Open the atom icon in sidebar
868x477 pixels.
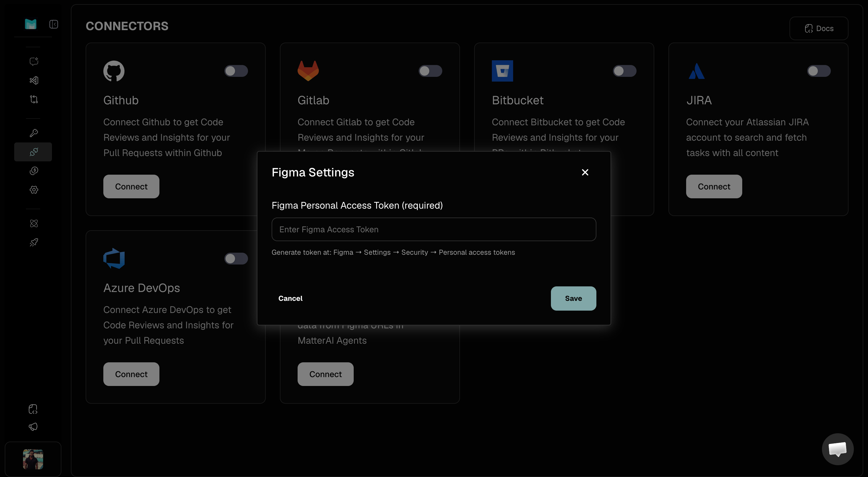pos(34,223)
